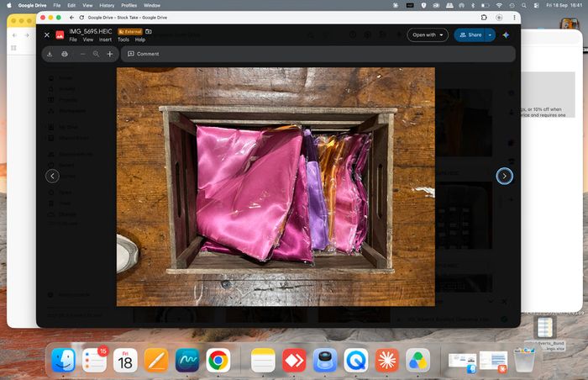The height and width of the screenshot is (380, 588).
Task: Zoom out with the minus icon
Action: [83, 54]
